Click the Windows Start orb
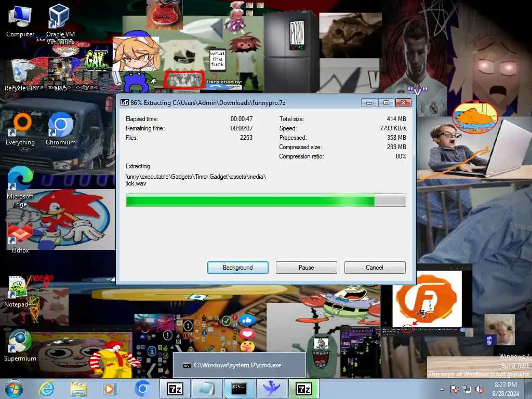Screen dimensions: 532x399 point(14,389)
